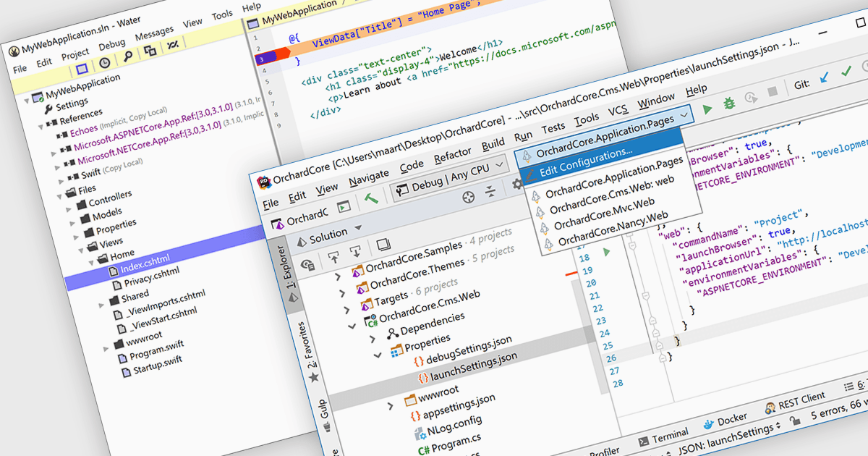Viewport: 868px width, 456px height.
Task: Select launchSettings.json in Rider Explorer
Action: [475, 367]
